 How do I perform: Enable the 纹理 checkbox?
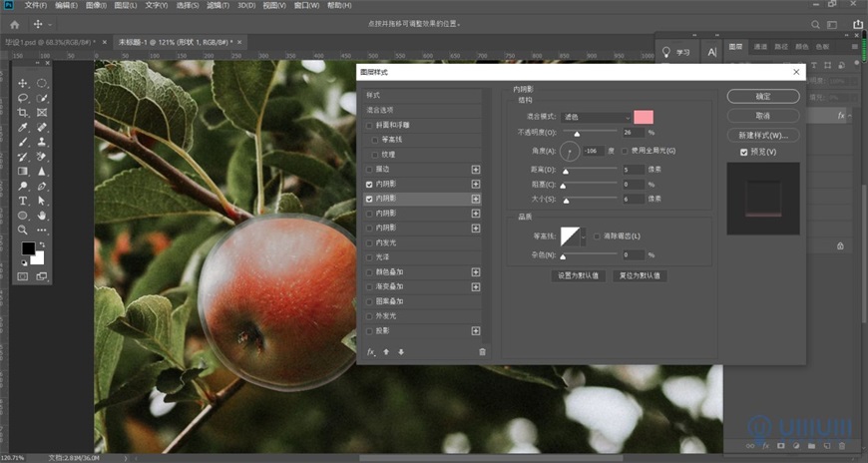click(375, 155)
